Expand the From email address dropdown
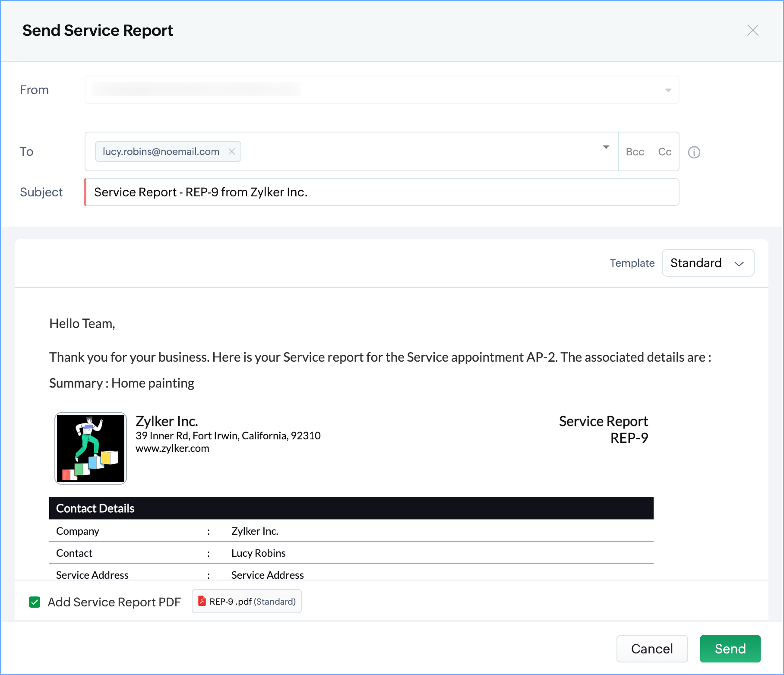The image size is (784, 675). pyautogui.click(x=668, y=90)
